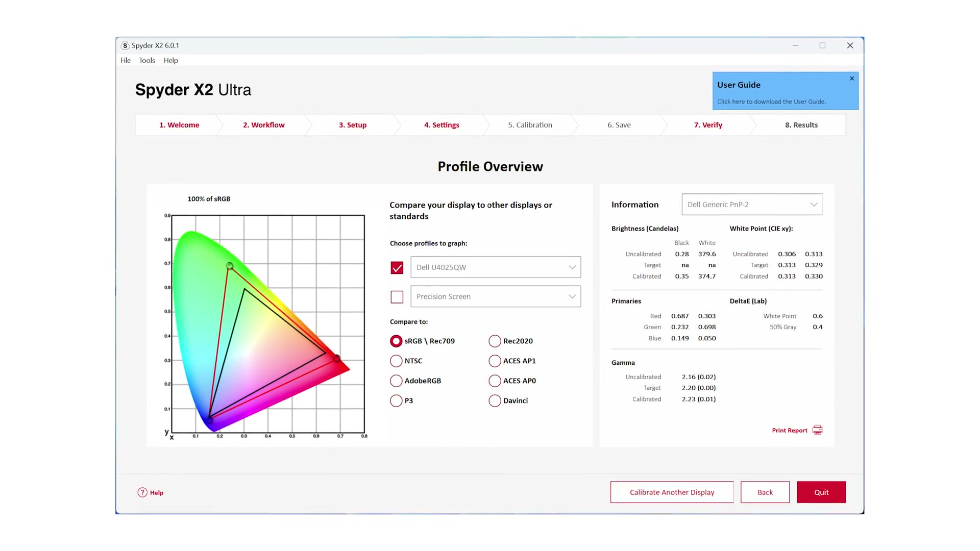This screenshot has height=551, width=980.
Task: Select Davinci color space
Action: [495, 400]
